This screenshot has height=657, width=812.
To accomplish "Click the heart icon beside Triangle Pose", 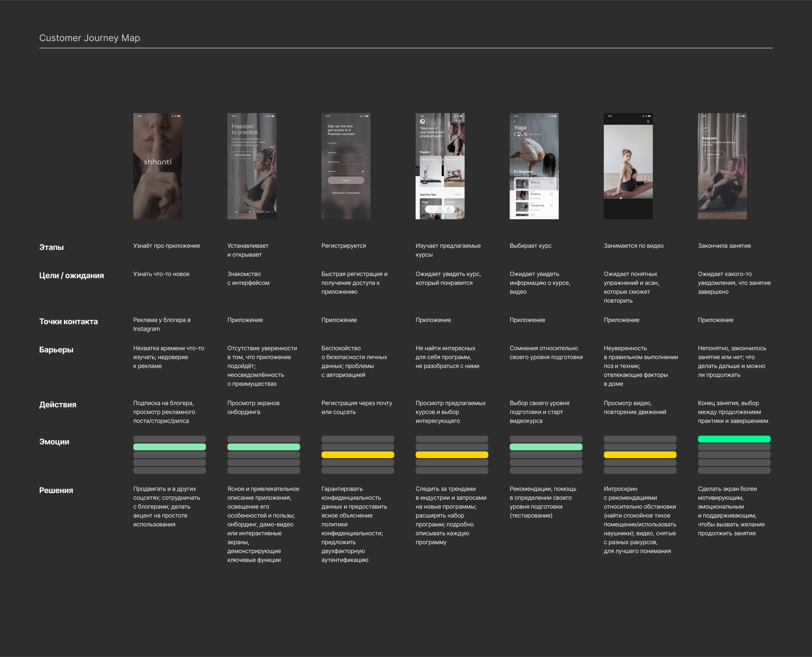I will point(551,206).
